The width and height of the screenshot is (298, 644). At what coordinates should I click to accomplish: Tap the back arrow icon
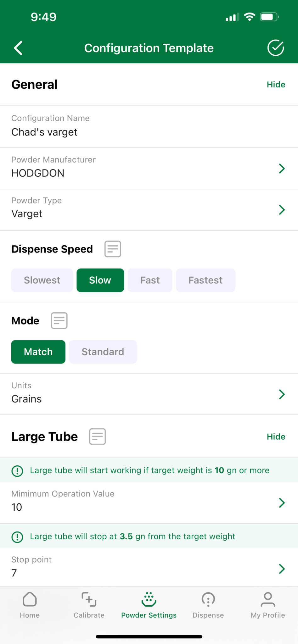point(18,48)
